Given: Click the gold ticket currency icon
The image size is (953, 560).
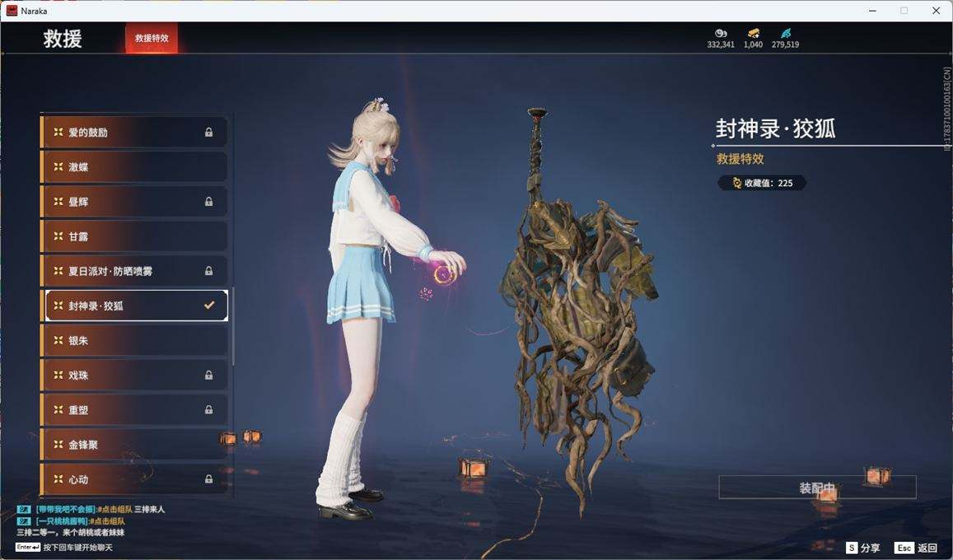Looking at the screenshot, I should 753,34.
